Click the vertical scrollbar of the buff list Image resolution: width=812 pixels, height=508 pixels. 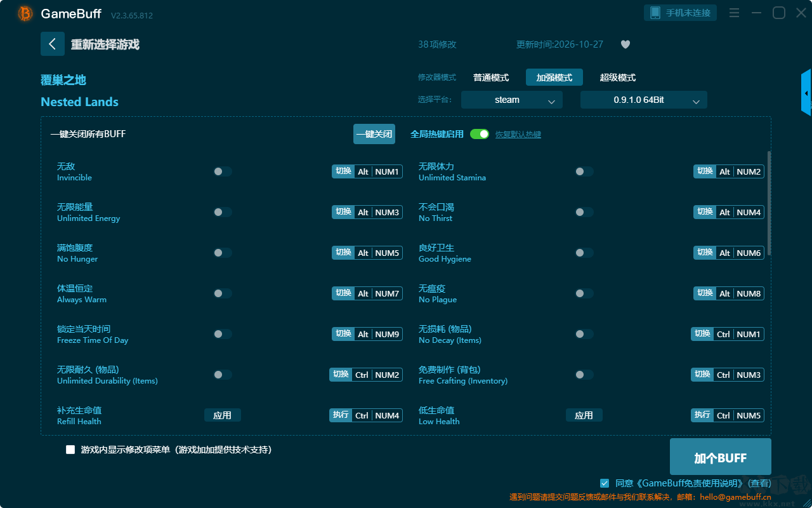point(769,203)
